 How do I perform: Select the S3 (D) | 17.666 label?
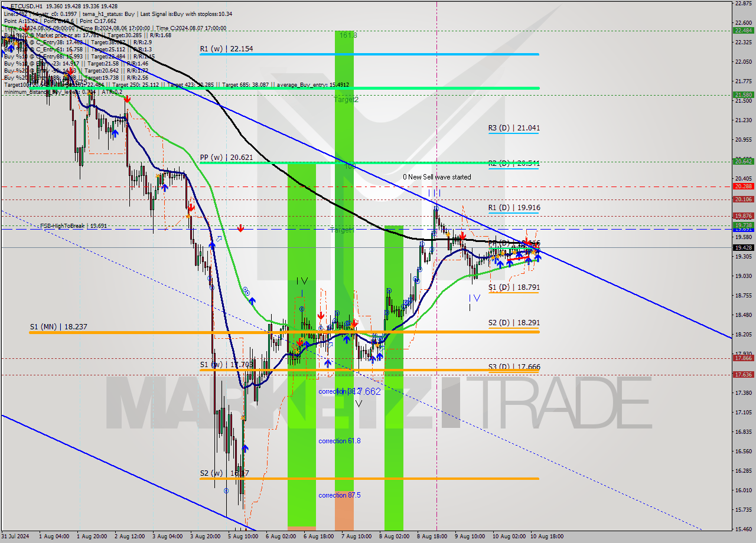514,367
